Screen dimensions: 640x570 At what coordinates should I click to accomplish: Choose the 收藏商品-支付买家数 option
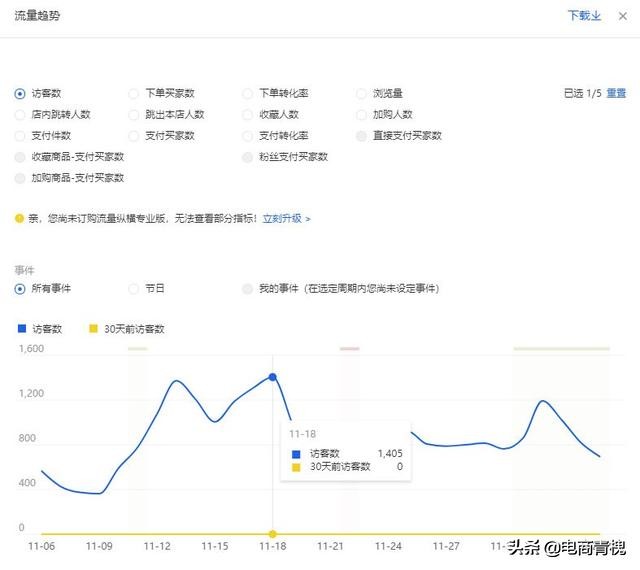click(x=20, y=157)
